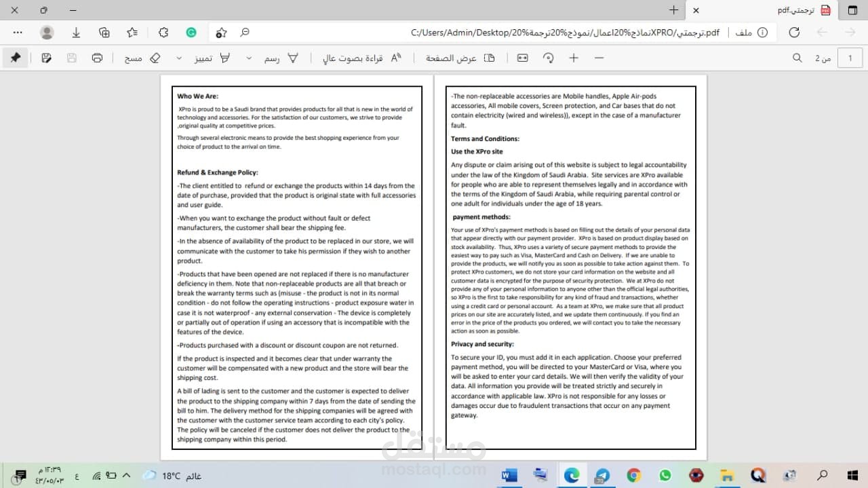Screen dimensions: 868x488
Task: Open the Grammarly extension icon
Action: [x=191, y=33]
